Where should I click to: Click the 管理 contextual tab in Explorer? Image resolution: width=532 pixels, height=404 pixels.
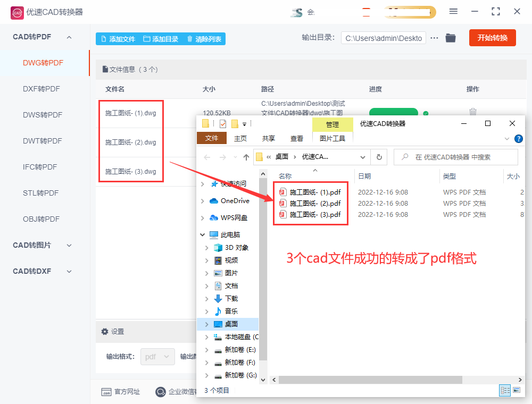[x=332, y=124]
